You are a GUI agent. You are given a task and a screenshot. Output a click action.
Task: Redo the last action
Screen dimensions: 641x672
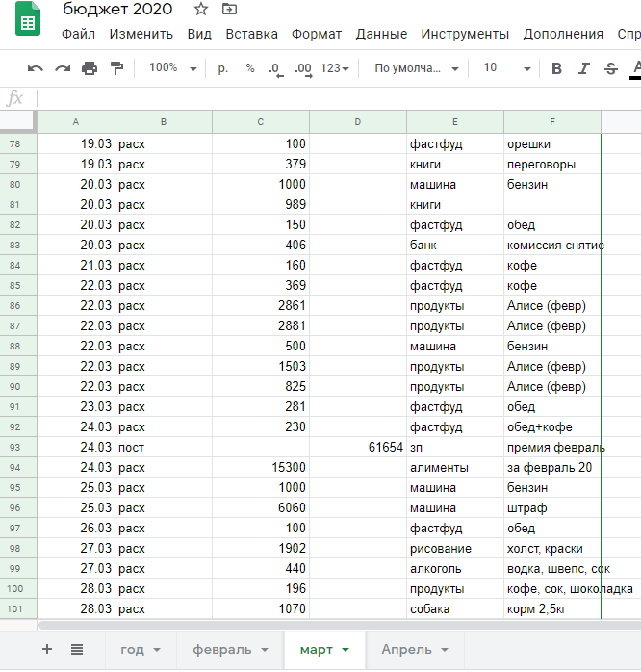click(x=63, y=68)
